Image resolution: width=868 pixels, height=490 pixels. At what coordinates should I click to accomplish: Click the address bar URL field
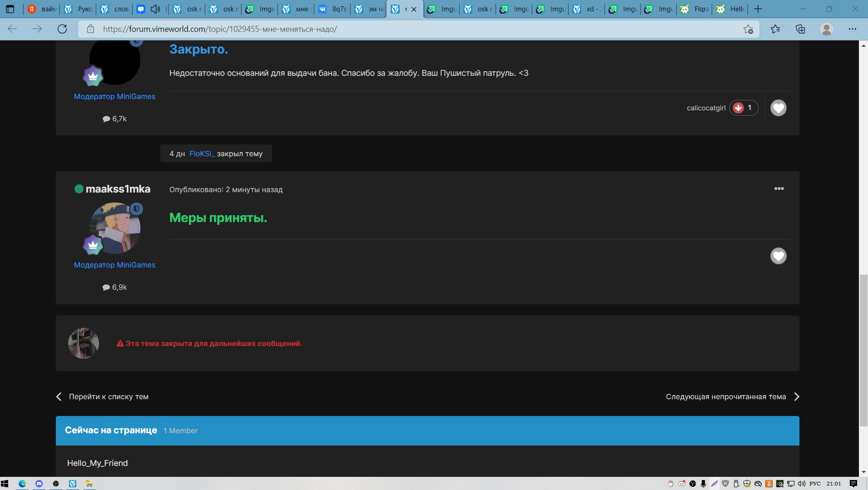coord(409,29)
